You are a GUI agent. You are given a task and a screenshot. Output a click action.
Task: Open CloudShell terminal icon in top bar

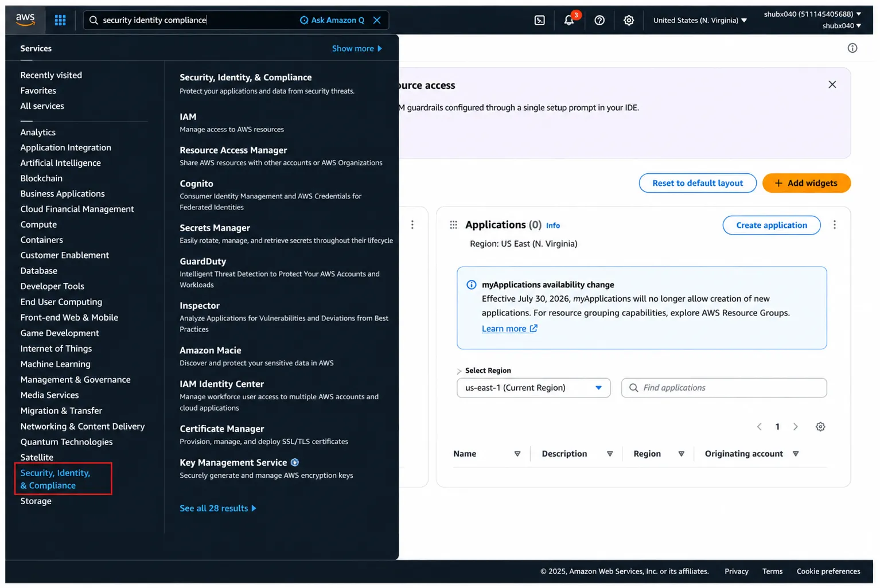click(540, 20)
